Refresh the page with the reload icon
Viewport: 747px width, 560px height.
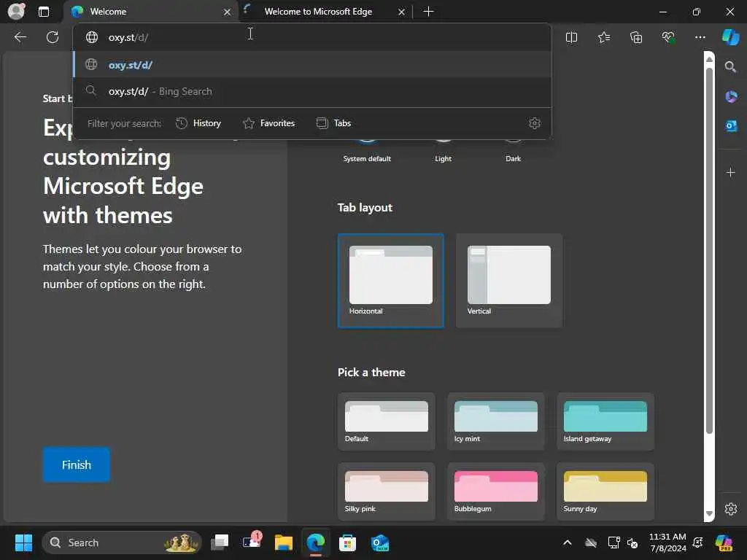pos(53,37)
